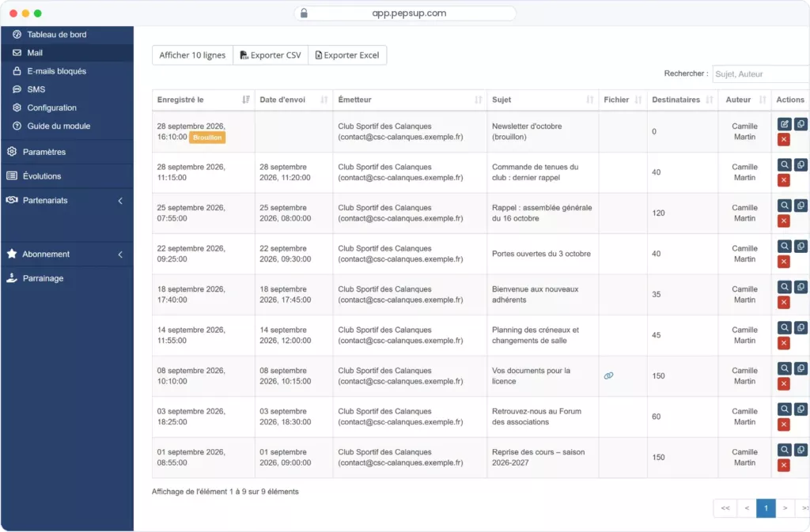
Task: Sort table by Enregistré le column
Action: coord(203,100)
